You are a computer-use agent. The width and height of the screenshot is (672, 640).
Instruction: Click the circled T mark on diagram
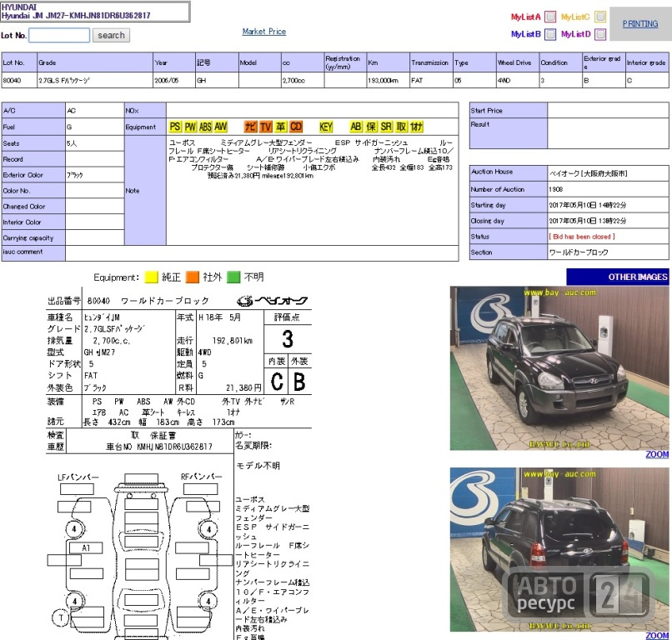[x=60, y=617]
